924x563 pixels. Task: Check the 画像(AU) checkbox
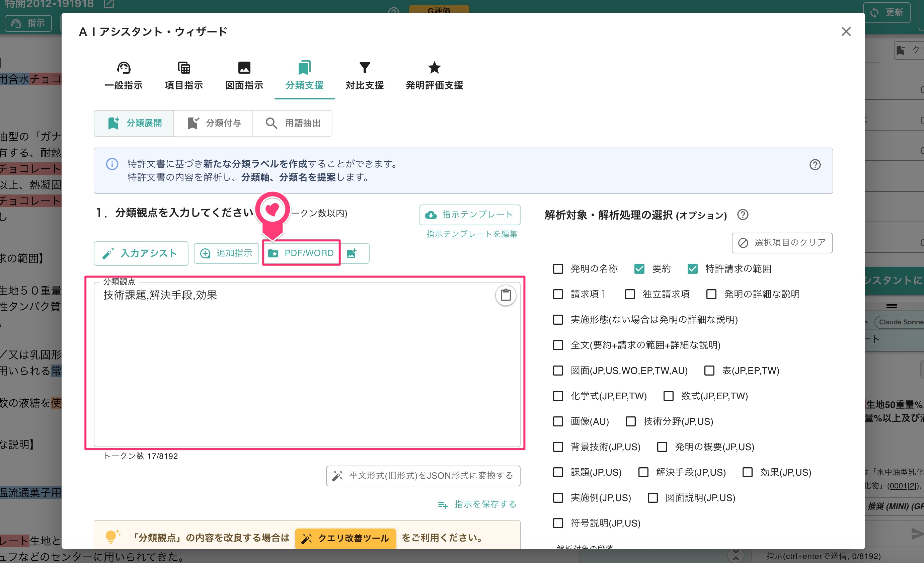(x=558, y=422)
